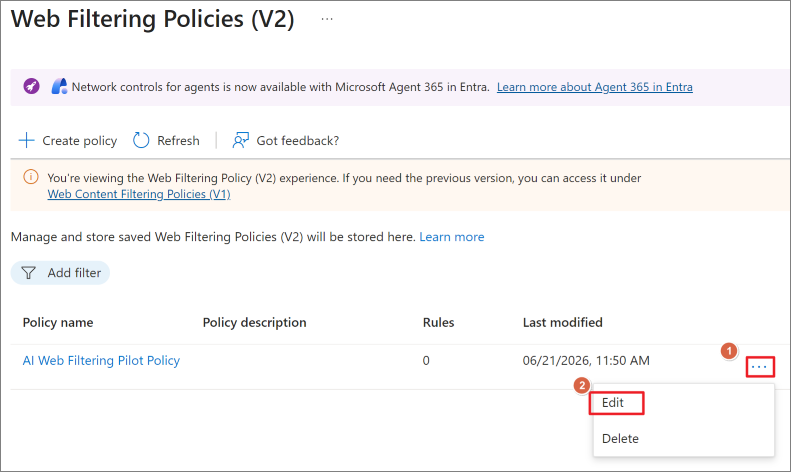Open row ellipsis menu for the Pilot Policy

[760, 367]
